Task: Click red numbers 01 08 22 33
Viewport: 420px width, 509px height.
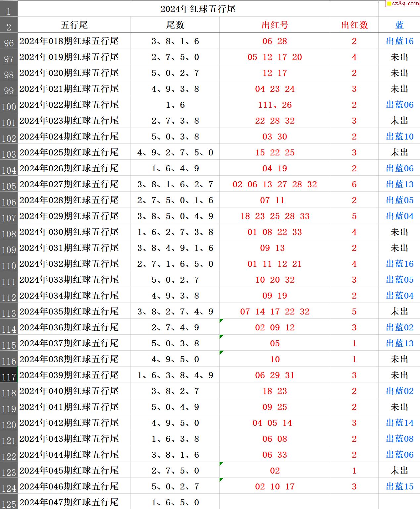Action: [x=275, y=232]
